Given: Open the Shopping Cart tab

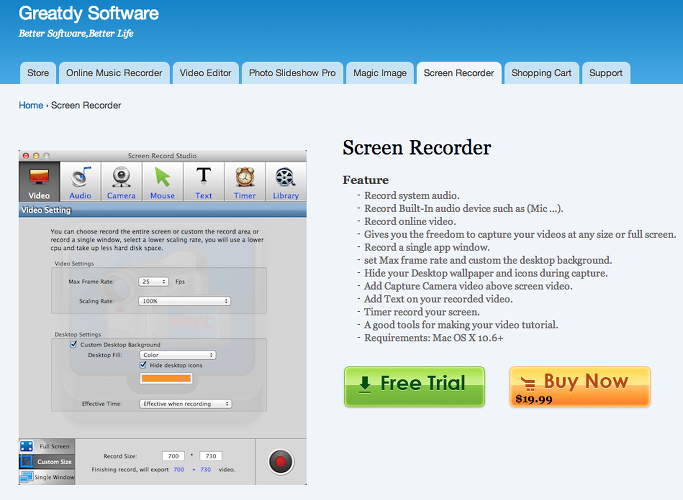Looking at the screenshot, I should [x=541, y=73].
